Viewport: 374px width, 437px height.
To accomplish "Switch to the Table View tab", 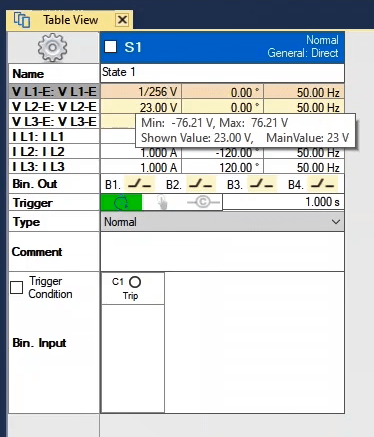I will [x=71, y=20].
